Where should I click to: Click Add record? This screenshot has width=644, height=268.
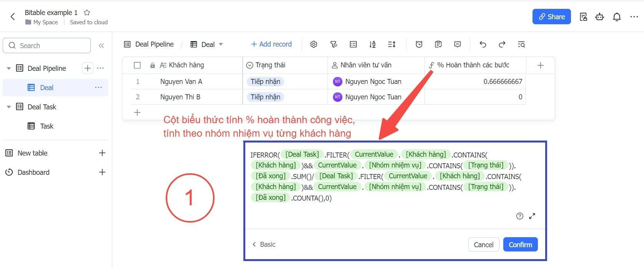click(x=271, y=44)
